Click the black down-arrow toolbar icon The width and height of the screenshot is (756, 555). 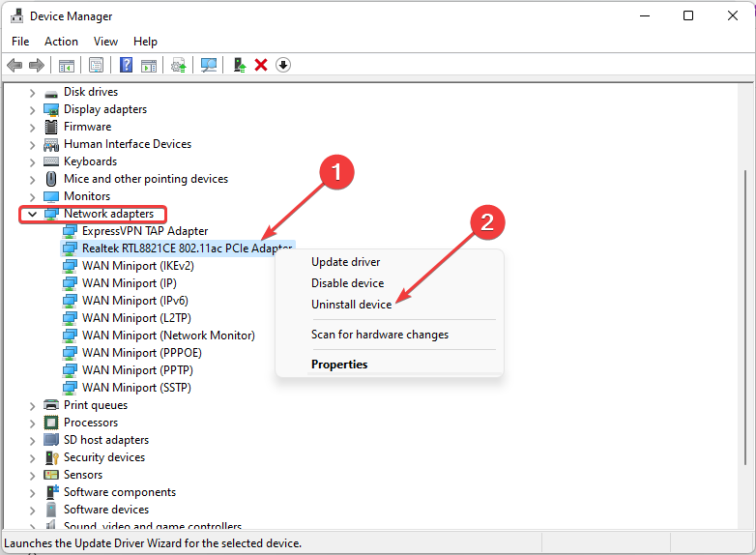point(283,65)
